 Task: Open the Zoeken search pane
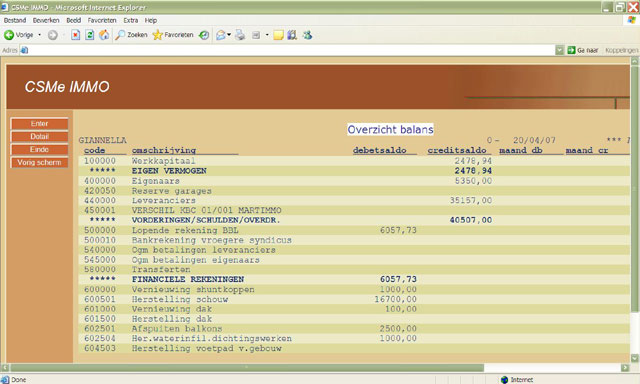pyautogui.click(x=131, y=35)
